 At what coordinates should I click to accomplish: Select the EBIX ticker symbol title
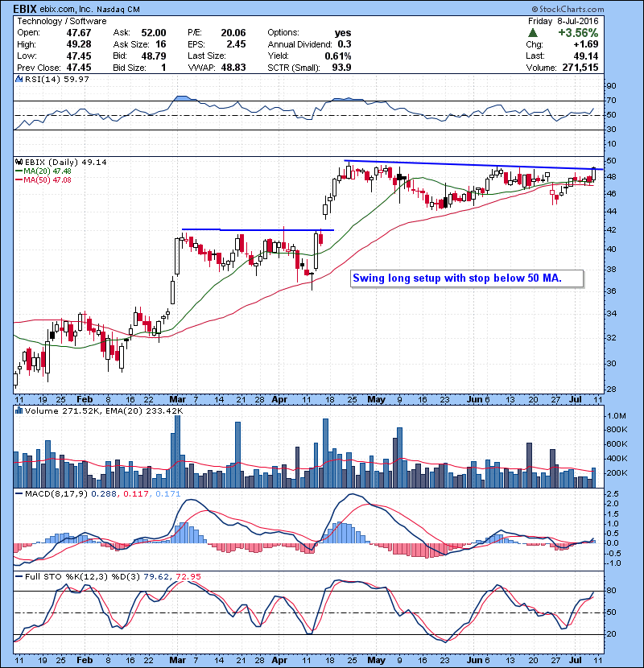pyautogui.click(x=25, y=9)
